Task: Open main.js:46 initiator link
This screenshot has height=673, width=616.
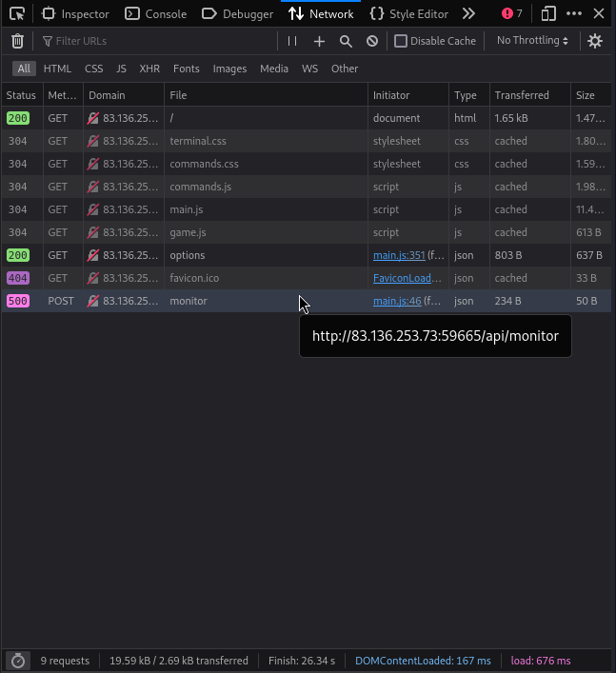Action: (397, 301)
